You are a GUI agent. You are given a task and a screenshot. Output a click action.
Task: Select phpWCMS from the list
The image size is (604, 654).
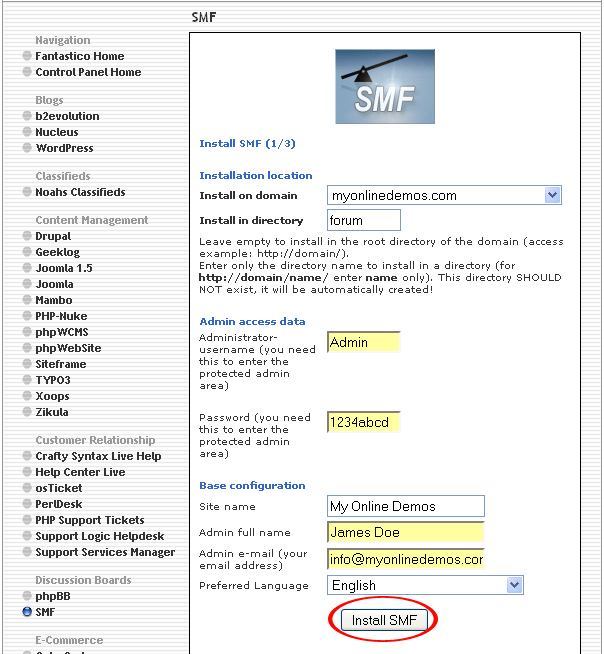pyautogui.click(x=62, y=332)
